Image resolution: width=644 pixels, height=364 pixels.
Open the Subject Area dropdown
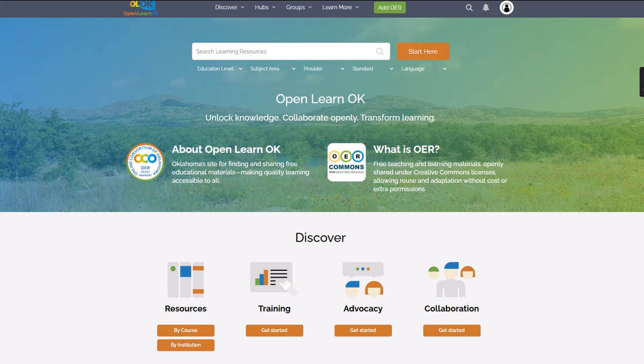272,68
